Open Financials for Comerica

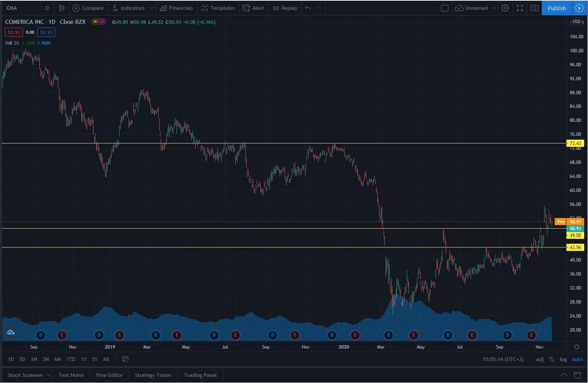176,8
